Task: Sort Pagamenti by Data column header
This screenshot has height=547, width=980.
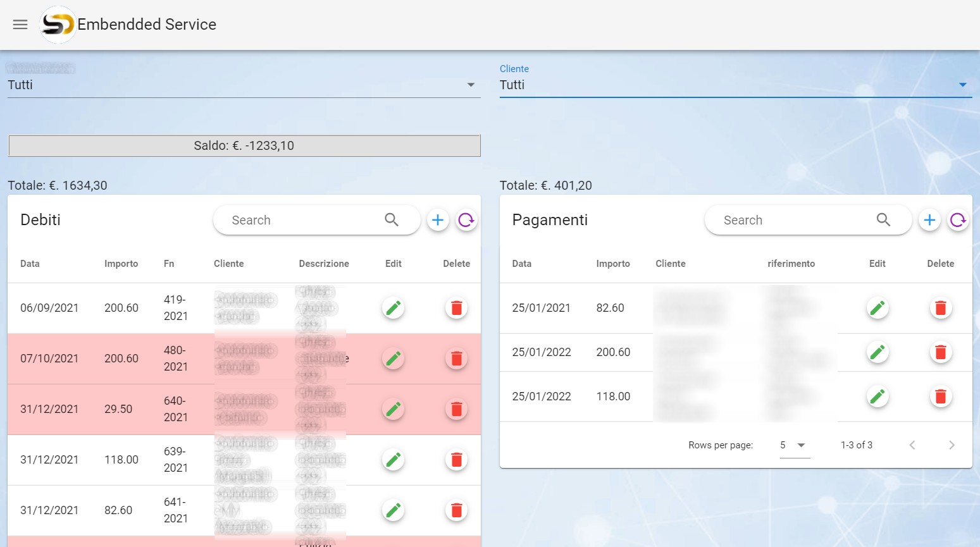Action: 522,264
